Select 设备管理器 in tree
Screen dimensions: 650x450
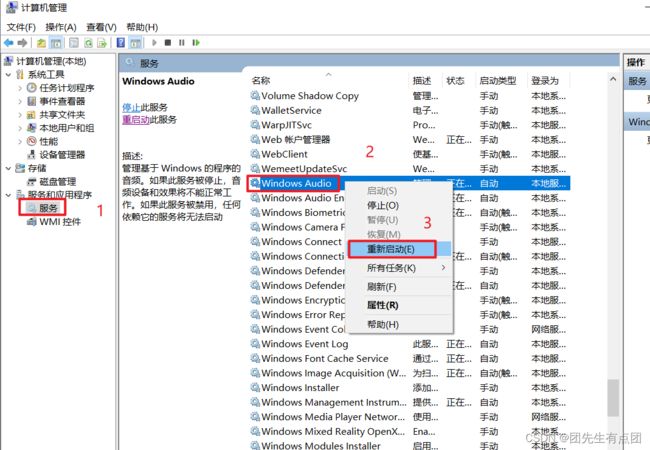coord(62,155)
